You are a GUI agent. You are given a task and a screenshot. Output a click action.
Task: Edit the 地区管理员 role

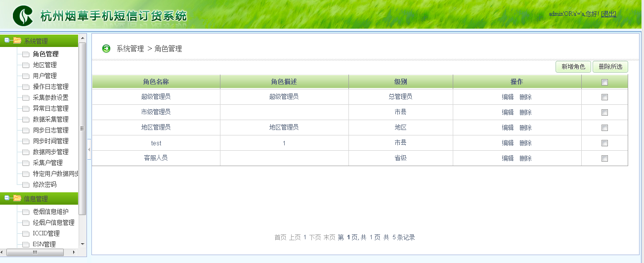click(508, 128)
